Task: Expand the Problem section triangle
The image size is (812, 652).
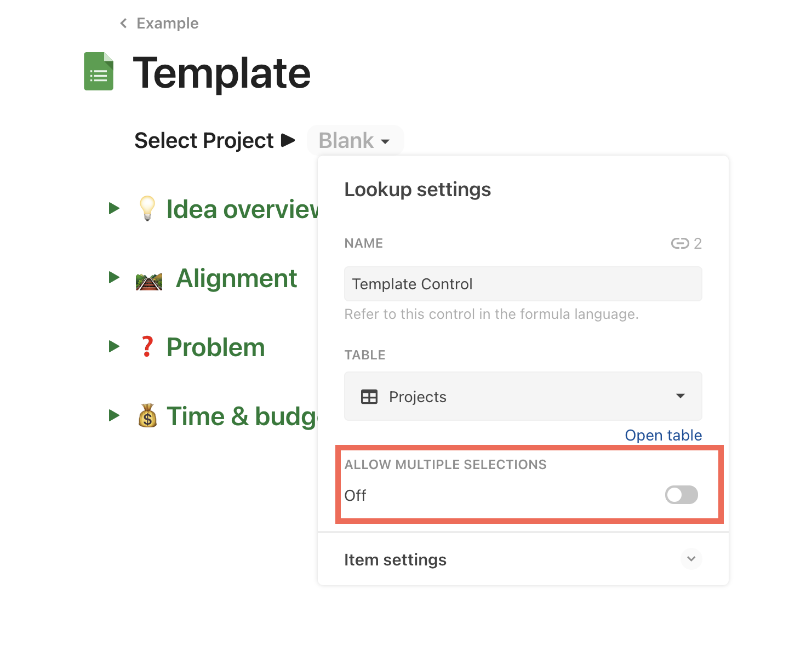Action: click(114, 346)
